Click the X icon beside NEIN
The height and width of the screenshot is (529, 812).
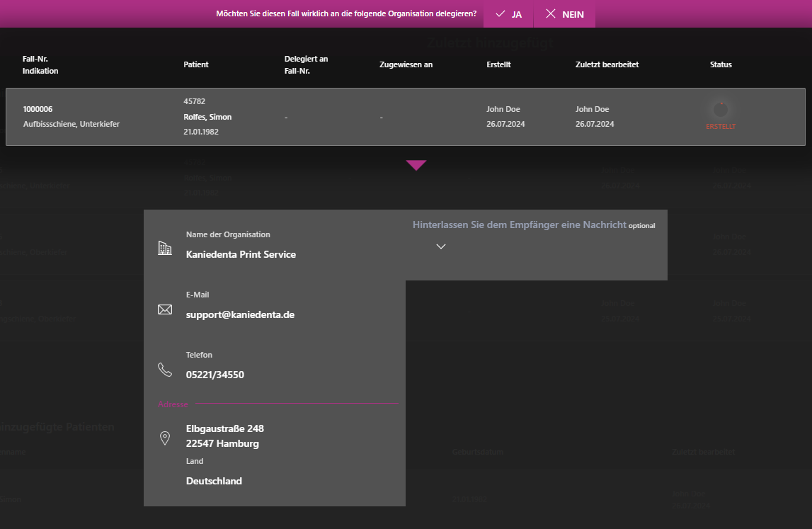(x=551, y=14)
